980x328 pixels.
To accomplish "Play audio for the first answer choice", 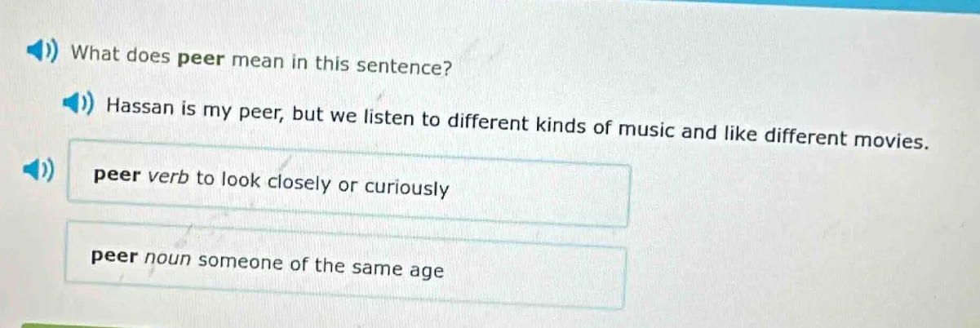I will [x=39, y=174].
